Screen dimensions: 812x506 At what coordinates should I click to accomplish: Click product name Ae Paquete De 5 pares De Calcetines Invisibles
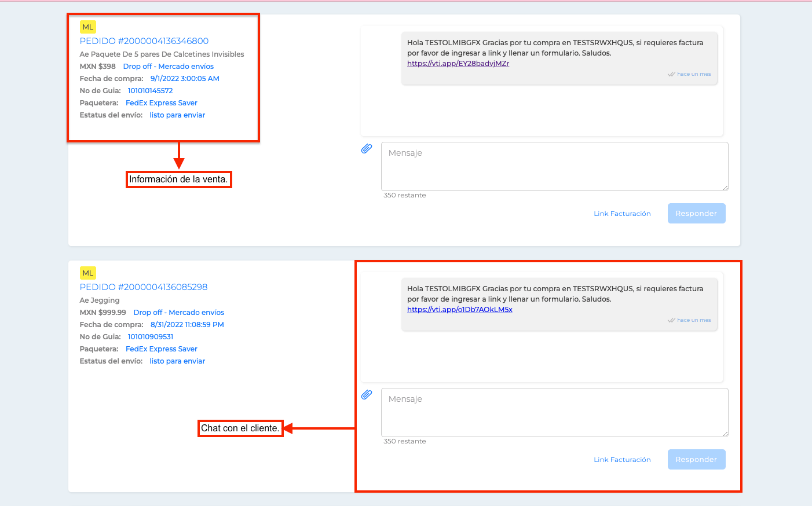(x=162, y=54)
